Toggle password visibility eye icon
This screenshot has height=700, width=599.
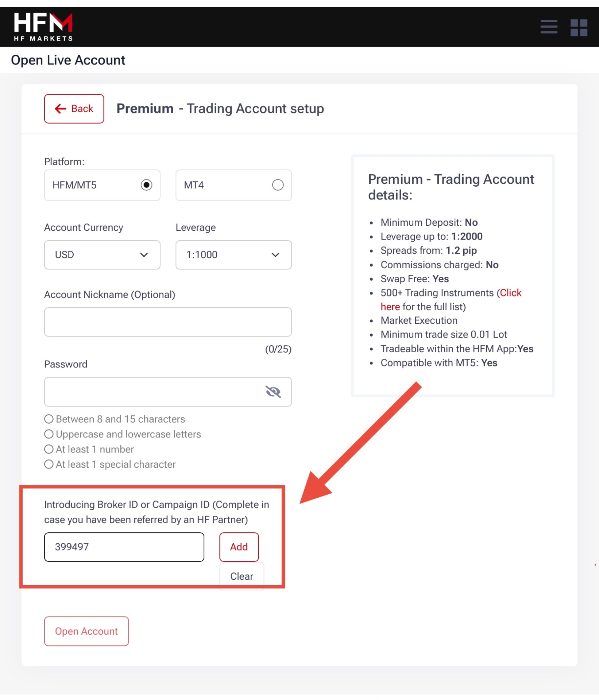[273, 392]
